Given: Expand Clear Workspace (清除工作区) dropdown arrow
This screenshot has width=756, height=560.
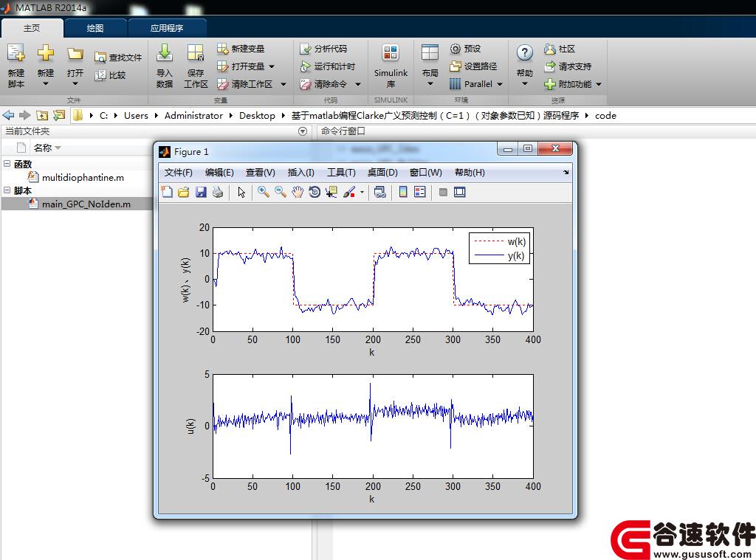Looking at the screenshot, I should coord(283,84).
